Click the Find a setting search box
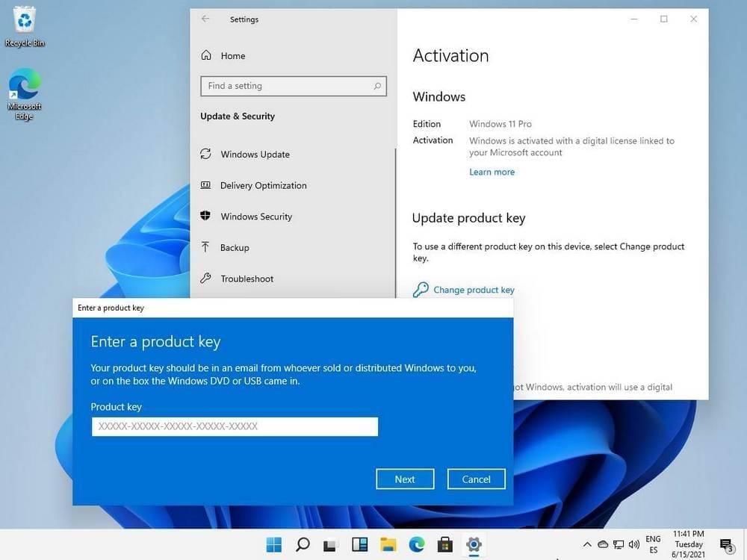Viewport: 747px width, 560px height. (294, 86)
